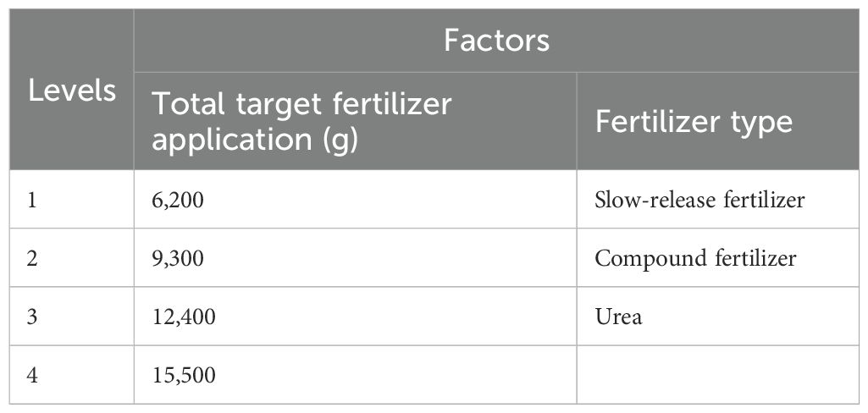
Task: Click the Urea cell
Action: coord(618,317)
